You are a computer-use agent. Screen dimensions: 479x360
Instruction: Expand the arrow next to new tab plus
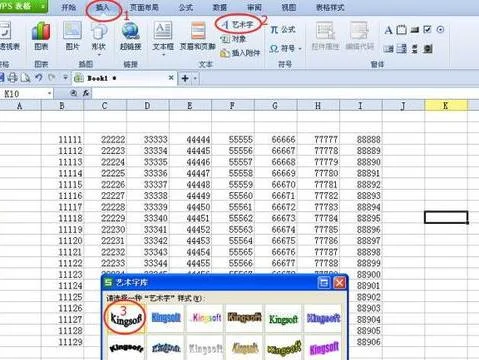click(195, 79)
